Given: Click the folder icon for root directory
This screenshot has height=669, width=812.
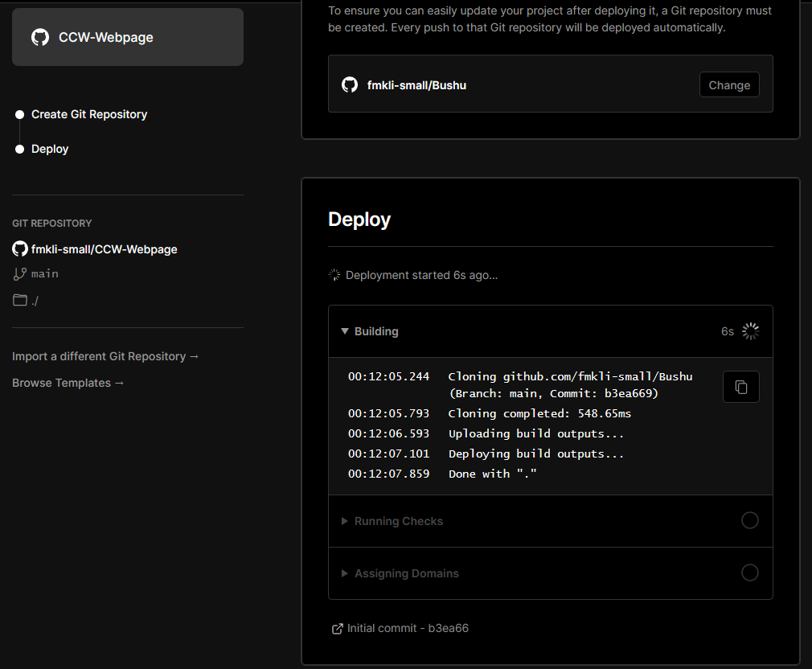Looking at the screenshot, I should tap(19, 300).
